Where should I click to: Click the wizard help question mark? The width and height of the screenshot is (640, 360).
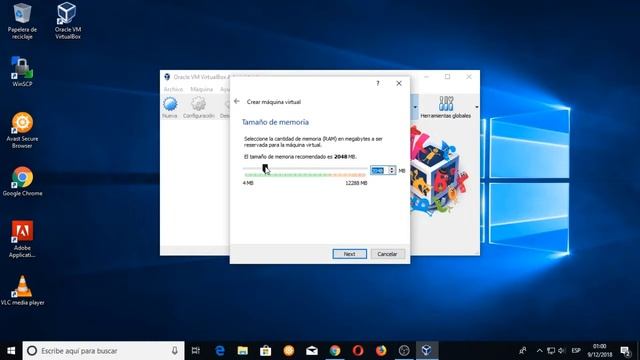pyautogui.click(x=378, y=83)
